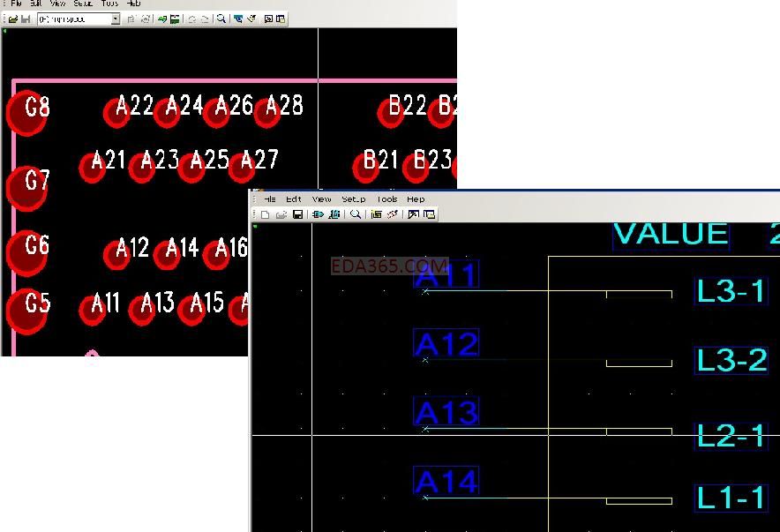Click the green arrow toolbar icon in layout window
Image resolution: width=780 pixels, height=532 pixels.
[x=162, y=19]
